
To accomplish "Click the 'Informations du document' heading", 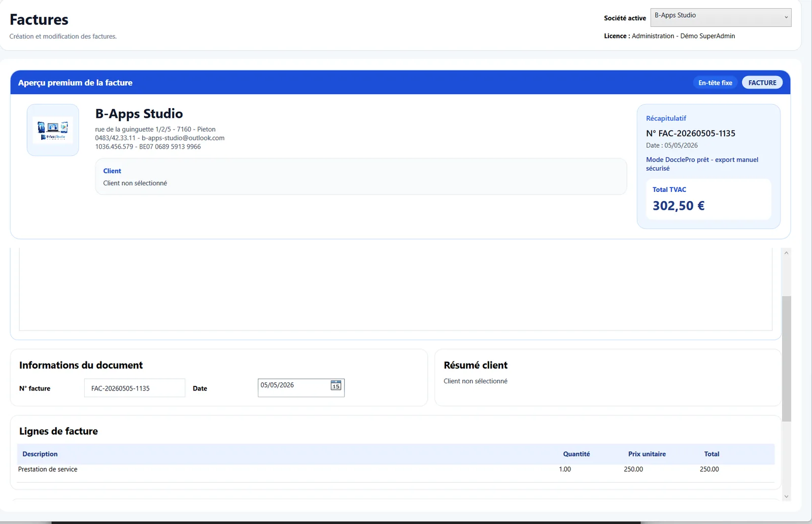I will tap(81, 365).
